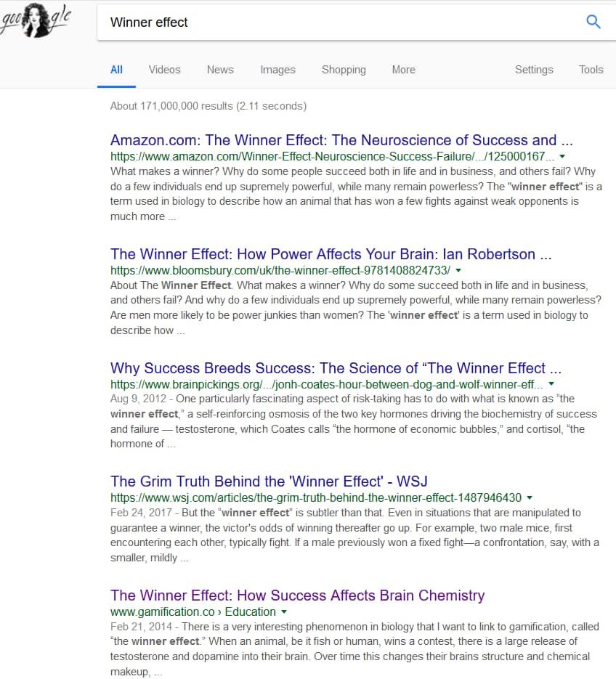
Task: Expand the More search categories menu
Action: [x=403, y=70]
